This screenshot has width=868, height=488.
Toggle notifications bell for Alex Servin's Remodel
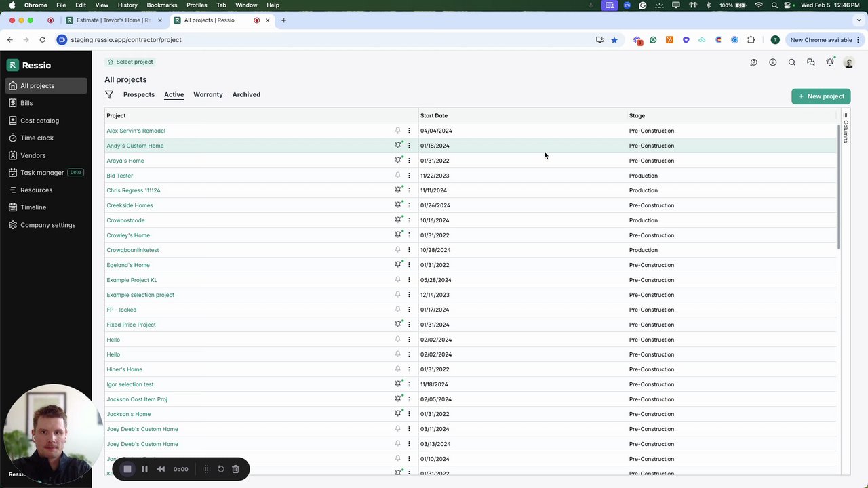(398, 131)
